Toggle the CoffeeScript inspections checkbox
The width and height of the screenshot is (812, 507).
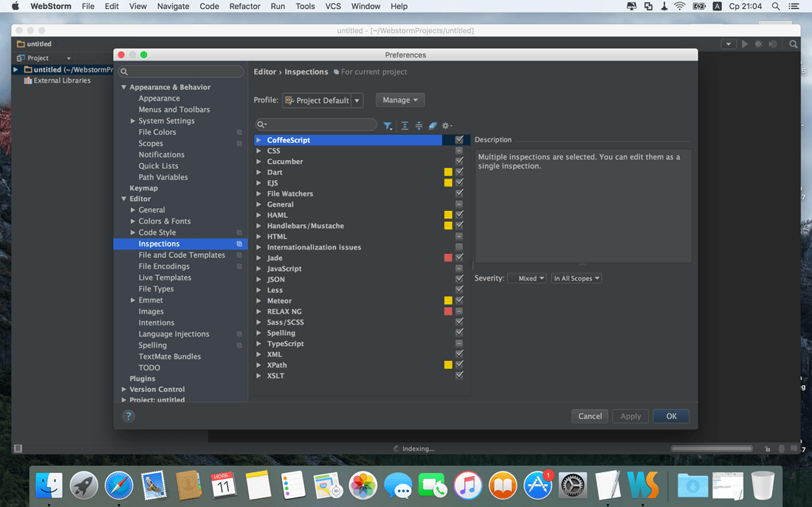tap(459, 139)
